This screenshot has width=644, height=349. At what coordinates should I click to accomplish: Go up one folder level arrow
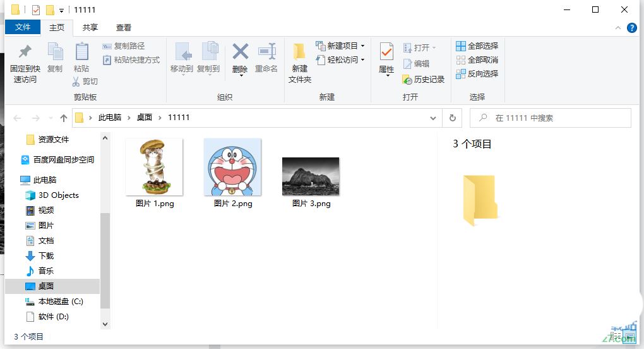(x=63, y=118)
